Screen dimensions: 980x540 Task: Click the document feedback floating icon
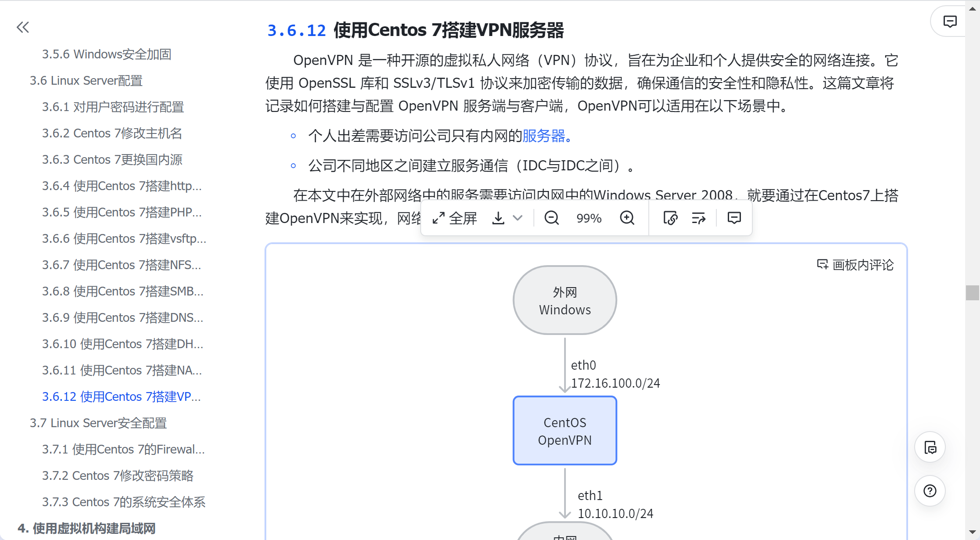tap(930, 447)
